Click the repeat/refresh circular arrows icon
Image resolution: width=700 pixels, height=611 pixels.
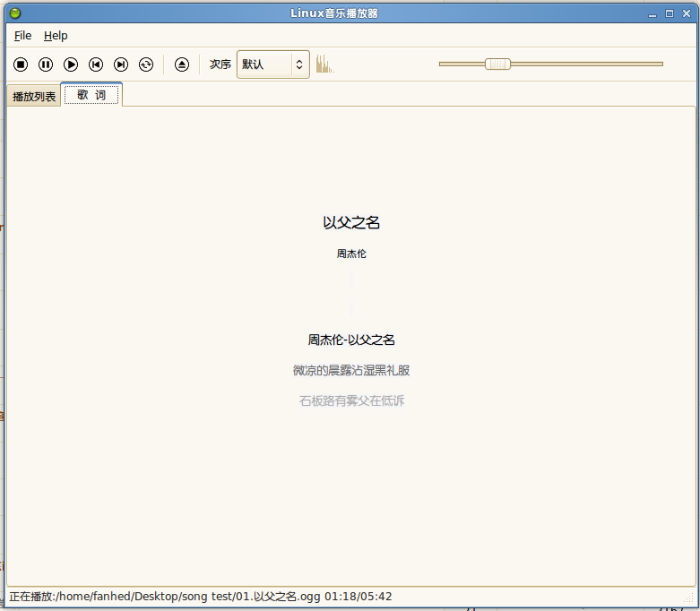[146, 65]
